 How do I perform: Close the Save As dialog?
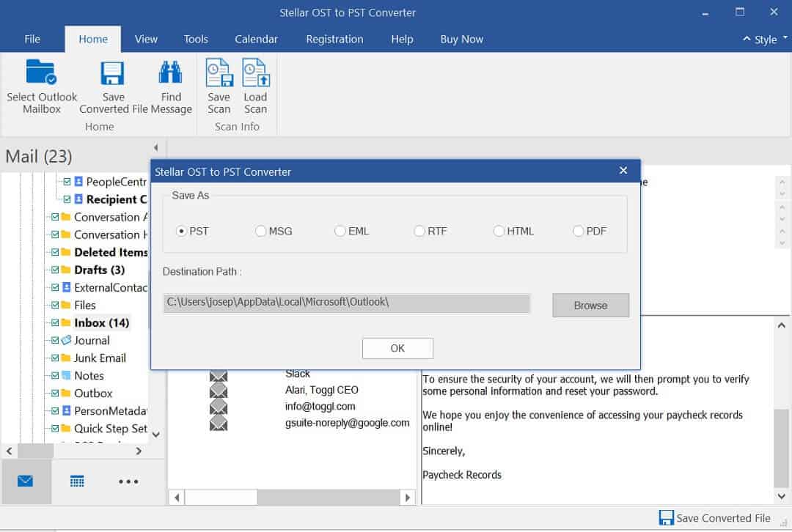click(x=623, y=171)
